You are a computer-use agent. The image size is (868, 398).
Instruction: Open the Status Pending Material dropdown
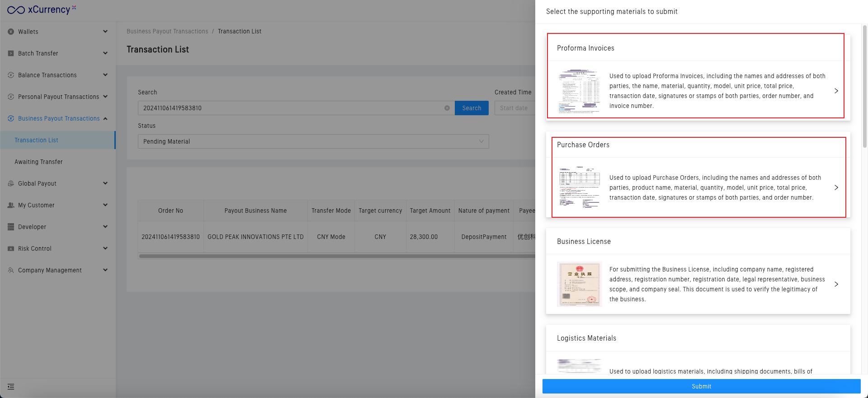[x=313, y=141]
